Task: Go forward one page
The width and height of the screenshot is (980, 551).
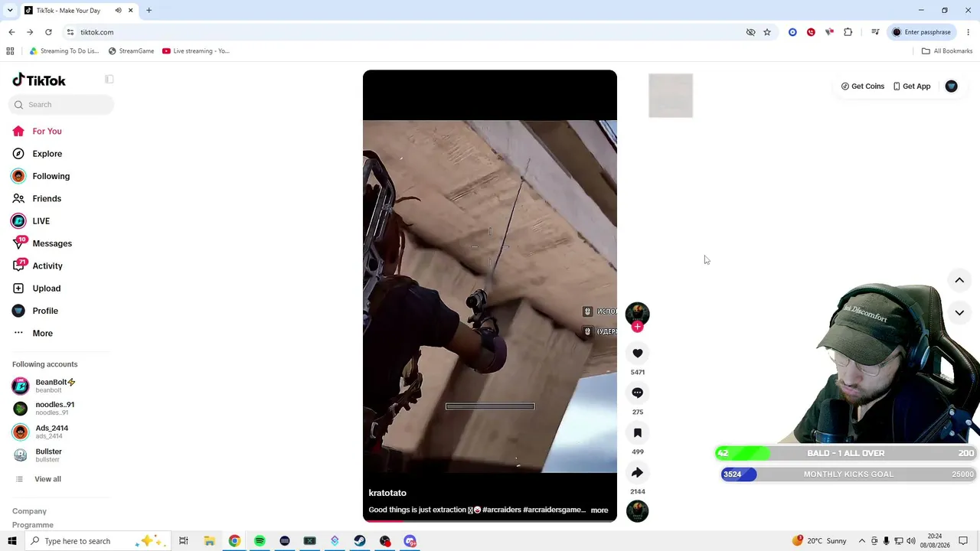Action: click(30, 32)
